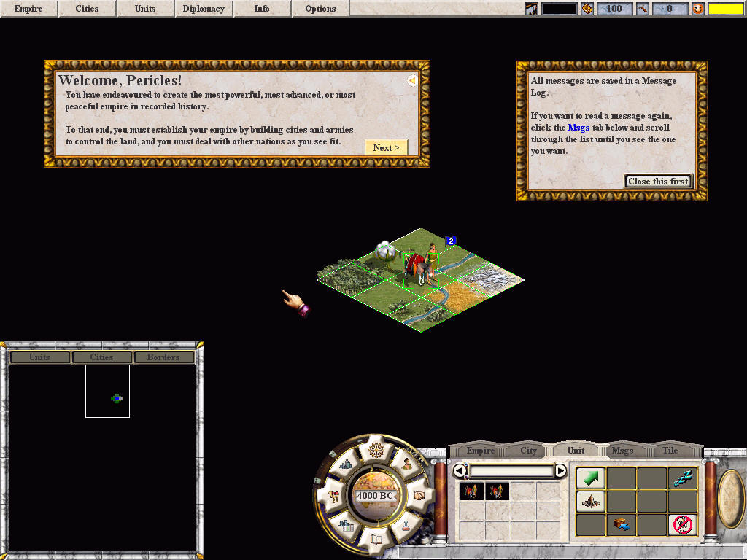Click the red prohibition disband icon

(x=683, y=525)
